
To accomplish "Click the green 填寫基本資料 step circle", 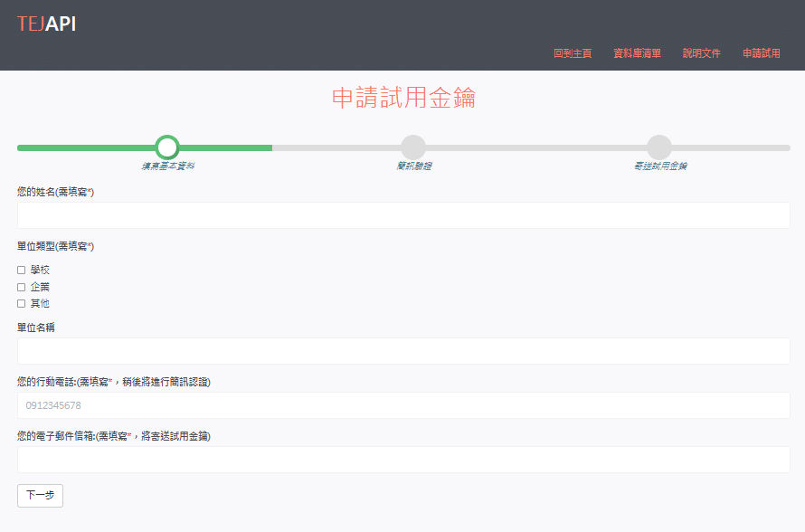I will coord(167,147).
